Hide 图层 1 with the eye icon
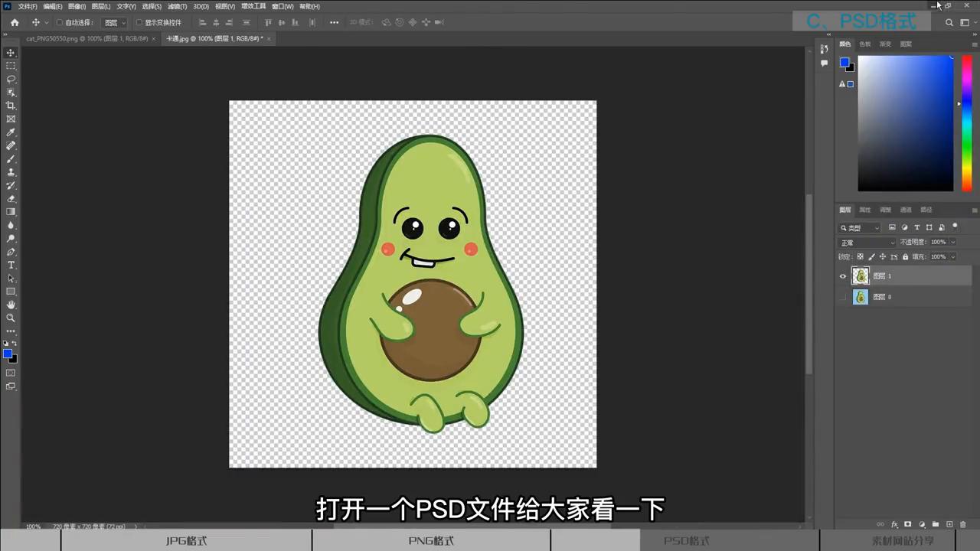 pyautogui.click(x=843, y=276)
